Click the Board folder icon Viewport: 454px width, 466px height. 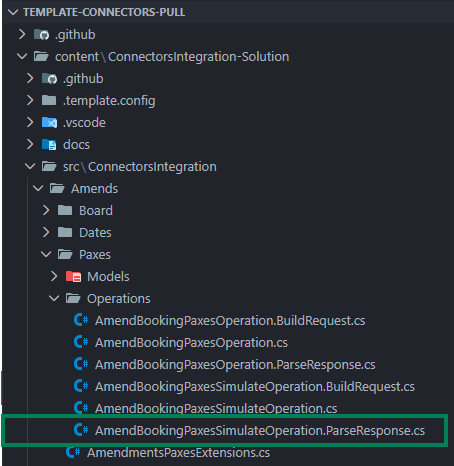(x=65, y=210)
